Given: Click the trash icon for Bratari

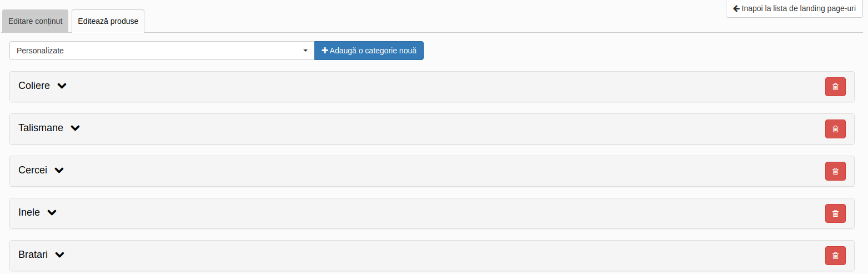Looking at the screenshot, I should point(835,256).
